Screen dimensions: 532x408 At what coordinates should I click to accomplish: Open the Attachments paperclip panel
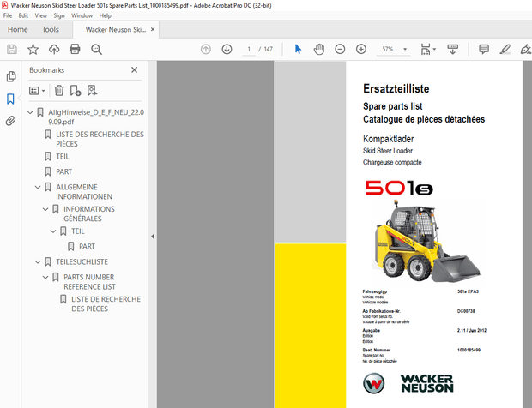pyautogui.click(x=10, y=121)
